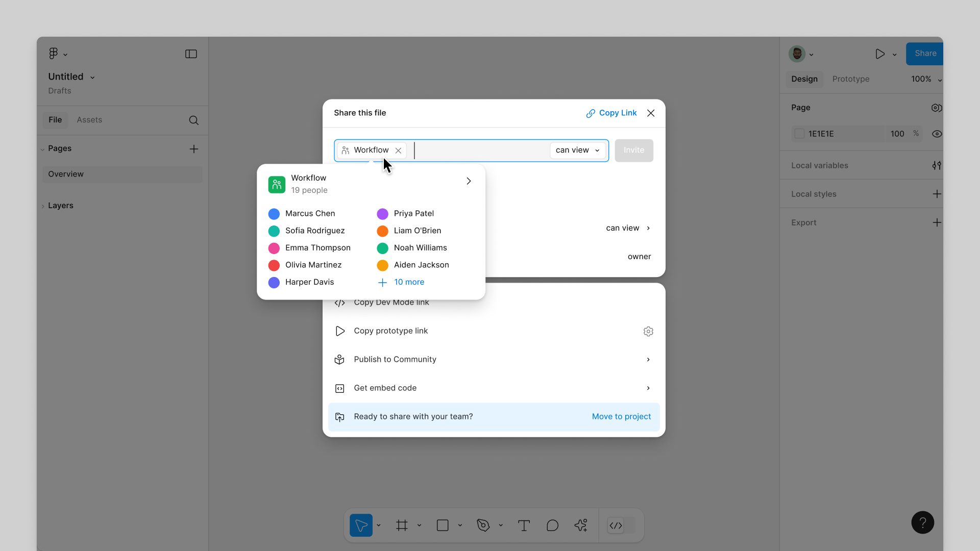
Task: Click the 1E1E1E page color swatch
Action: [800, 134]
